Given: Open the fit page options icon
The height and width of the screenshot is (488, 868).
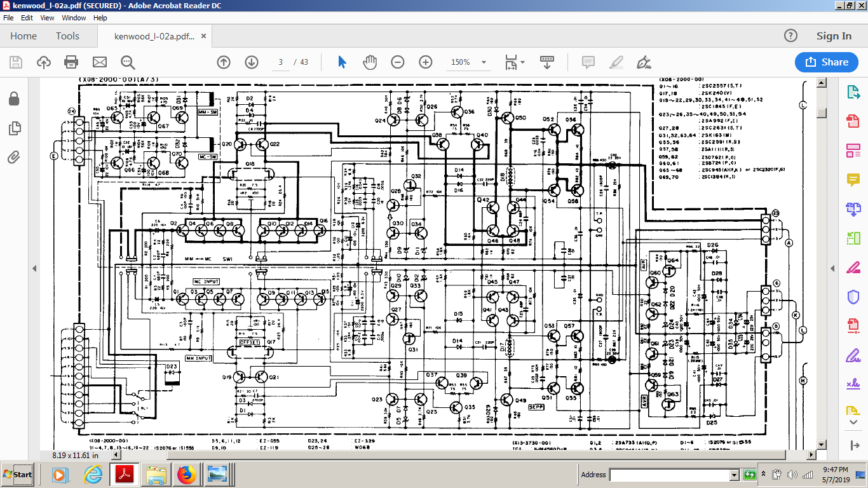Looking at the screenshot, I should click(x=511, y=62).
